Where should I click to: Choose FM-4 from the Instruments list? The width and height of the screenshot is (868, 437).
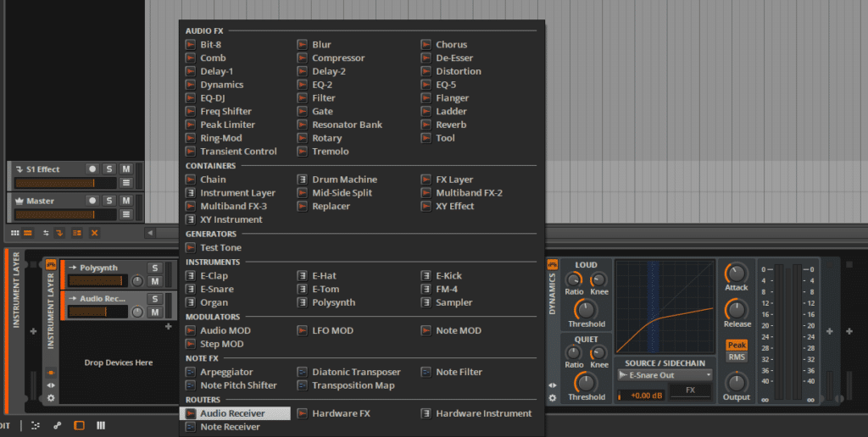447,289
